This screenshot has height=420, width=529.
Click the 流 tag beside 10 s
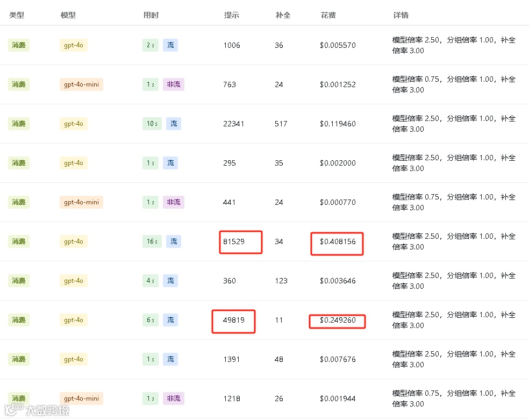tap(174, 124)
